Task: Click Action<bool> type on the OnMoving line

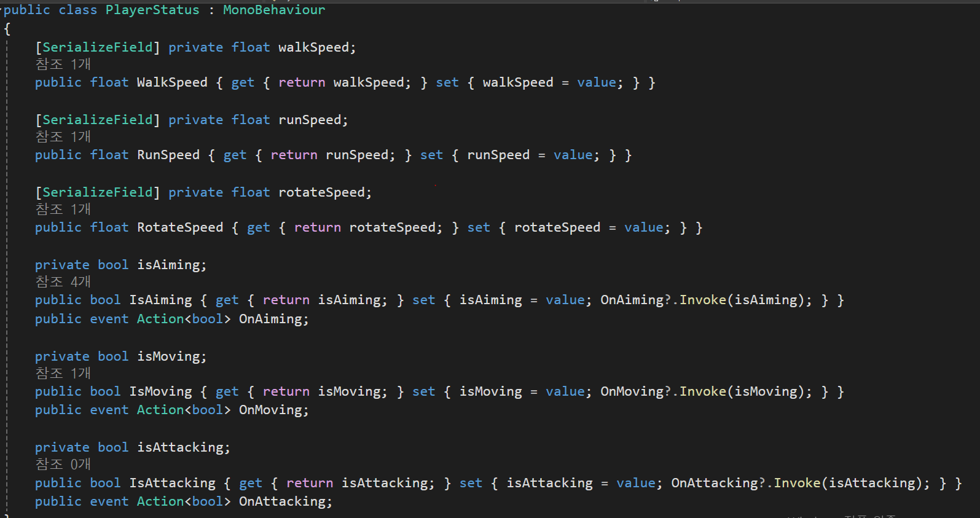Action: [x=184, y=410]
